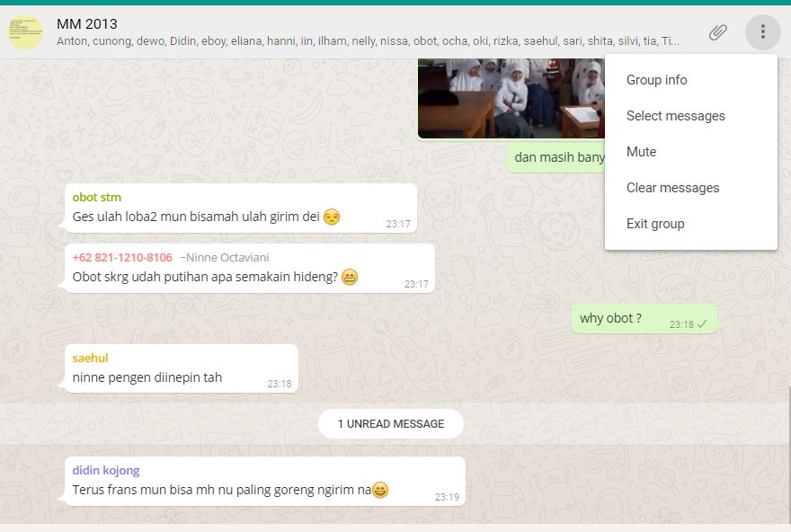Open the MM 2013 group avatar
Screen dimensions: 791x532
pos(25,32)
